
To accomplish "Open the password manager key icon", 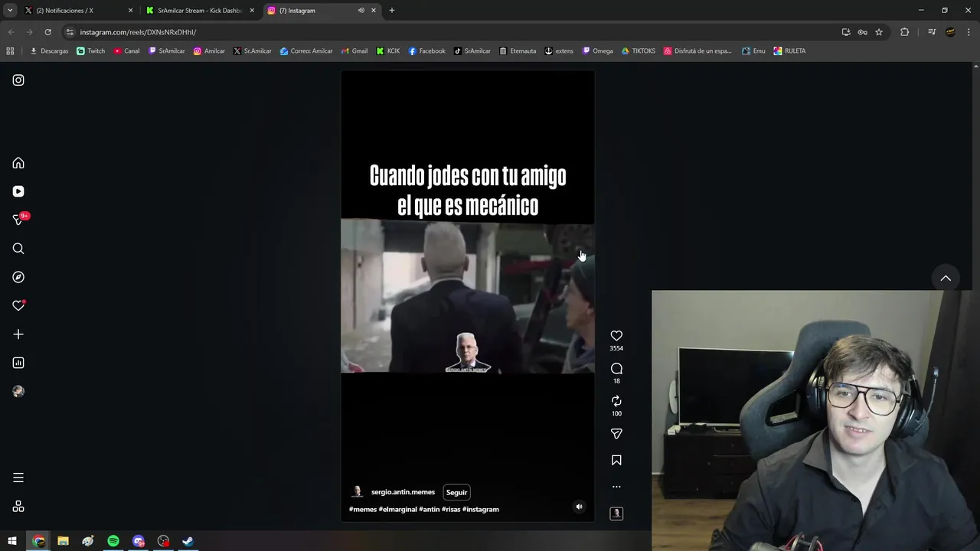I will coord(862,32).
